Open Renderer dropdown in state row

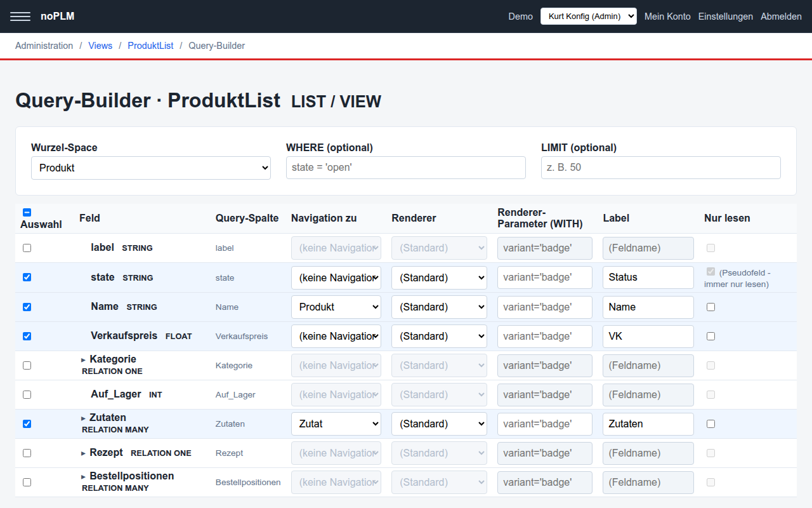click(439, 277)
